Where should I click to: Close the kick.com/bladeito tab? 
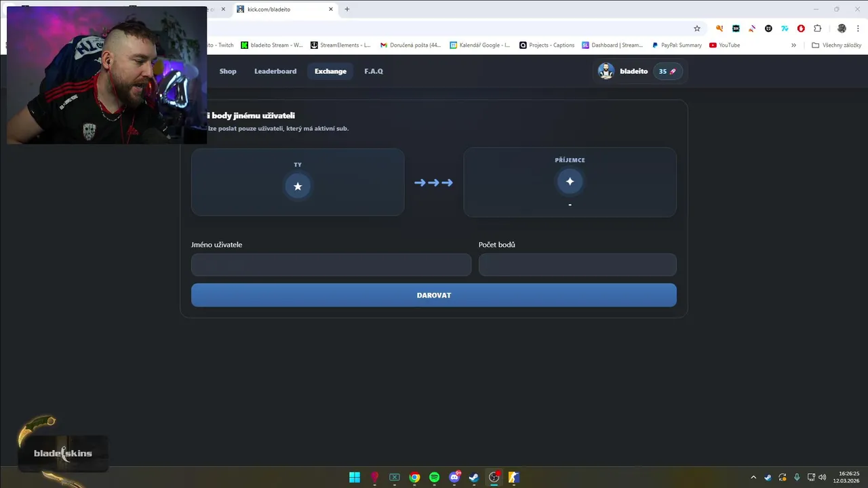click(331, 9)
